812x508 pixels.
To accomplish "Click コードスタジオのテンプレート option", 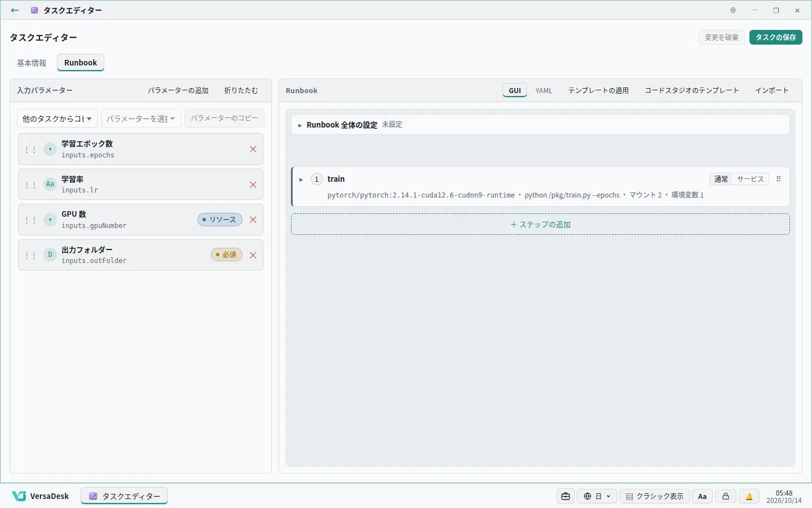I will pos(692,90).
